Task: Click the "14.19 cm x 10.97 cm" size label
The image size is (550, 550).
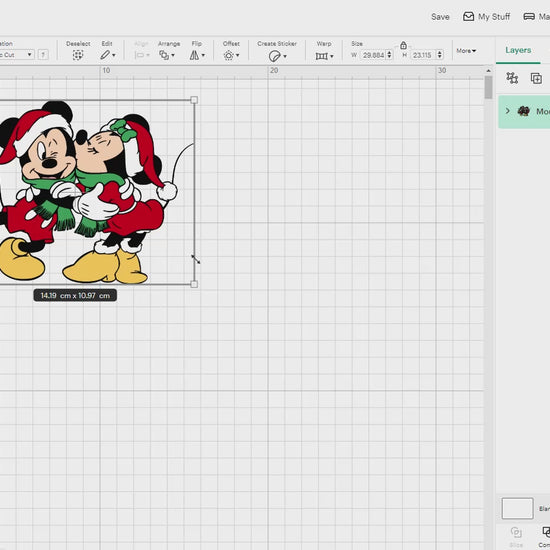Action: pos(75,295)
